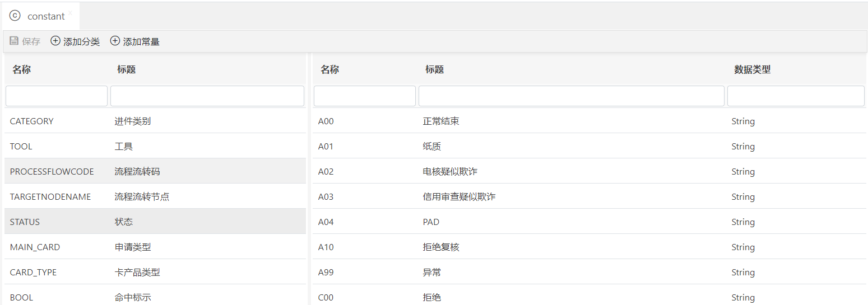The height and width of the screenshot is (305, 868).
Task: Focus the 数据类型 filter input
Action: click(795, 96)
